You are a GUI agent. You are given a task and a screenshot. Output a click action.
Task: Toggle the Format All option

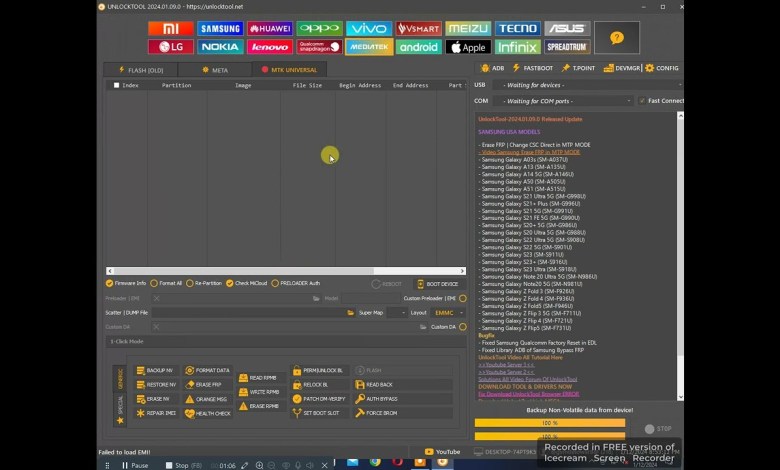coord(166,283)
